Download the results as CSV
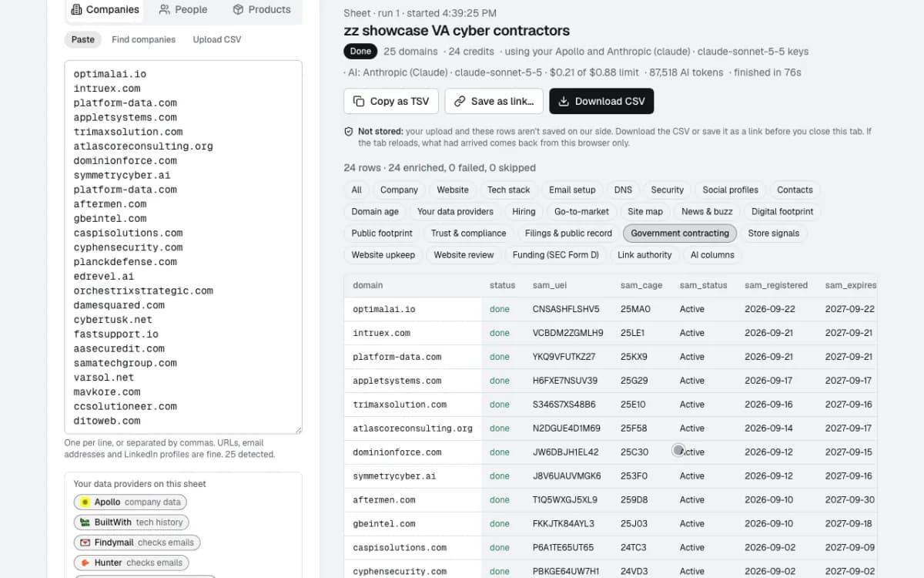The height and width of the screenshot is (578, 924). [x=601, y=101]
